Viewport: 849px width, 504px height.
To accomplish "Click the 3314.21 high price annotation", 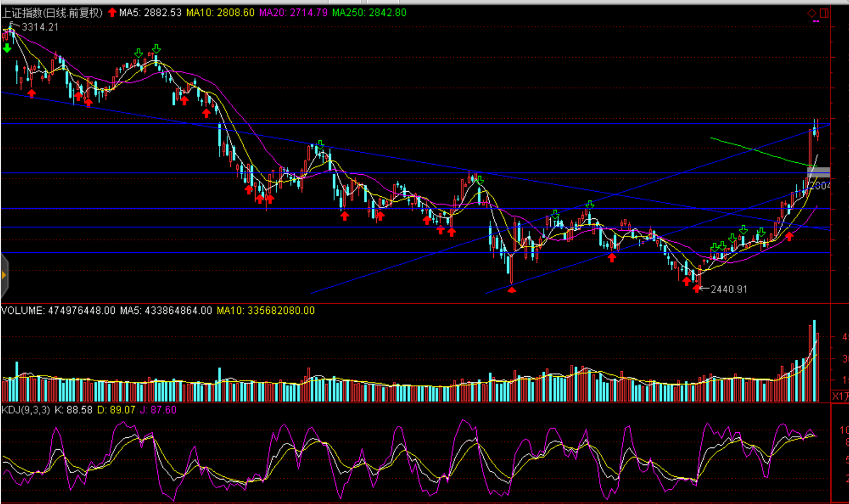I will (40, 27).
